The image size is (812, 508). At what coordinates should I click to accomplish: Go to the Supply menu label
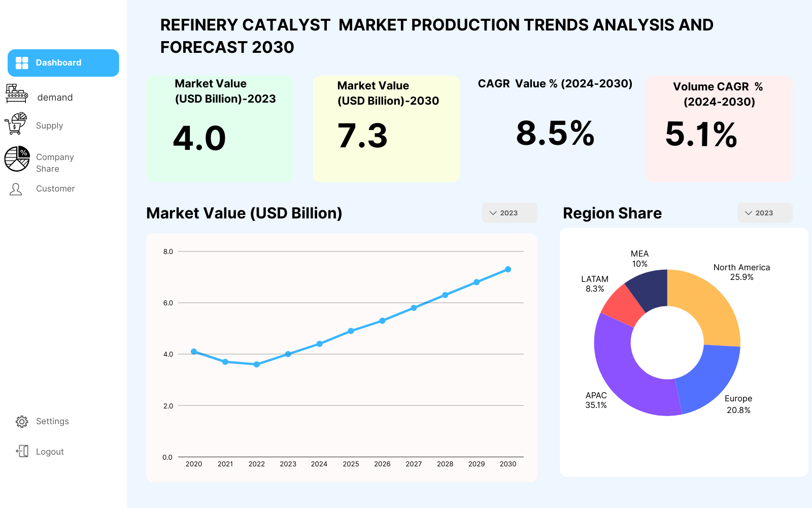click(50, 125)
